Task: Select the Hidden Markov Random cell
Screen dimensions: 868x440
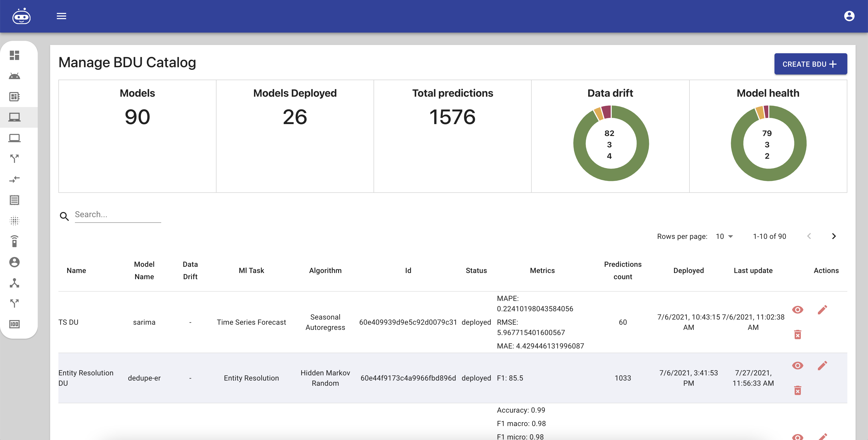Action: point(325,378)
